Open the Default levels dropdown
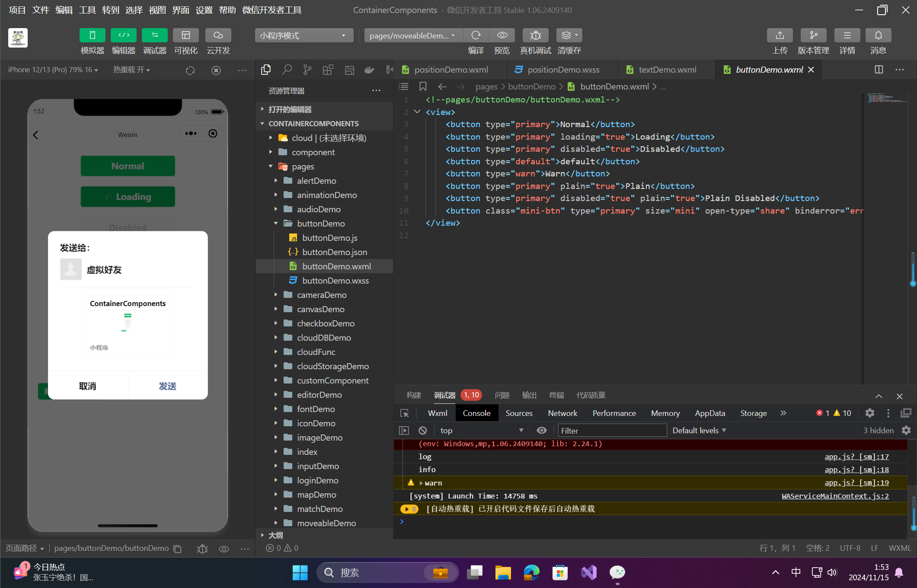Screen dimensions: 917x588 [x=699, y=430]
